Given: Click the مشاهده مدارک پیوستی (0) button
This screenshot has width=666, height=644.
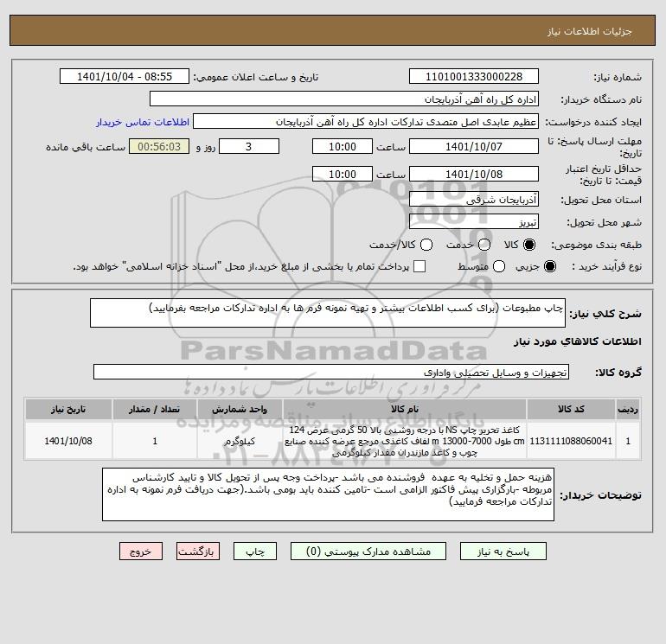Looking at the screenshot, I should (368, 551).
